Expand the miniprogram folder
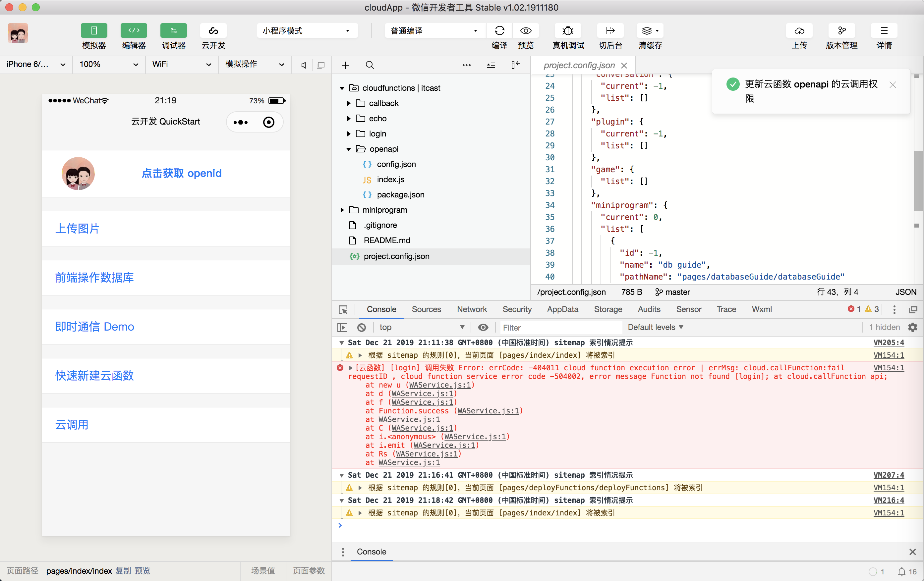924x581 pixels. coord(342,210)
